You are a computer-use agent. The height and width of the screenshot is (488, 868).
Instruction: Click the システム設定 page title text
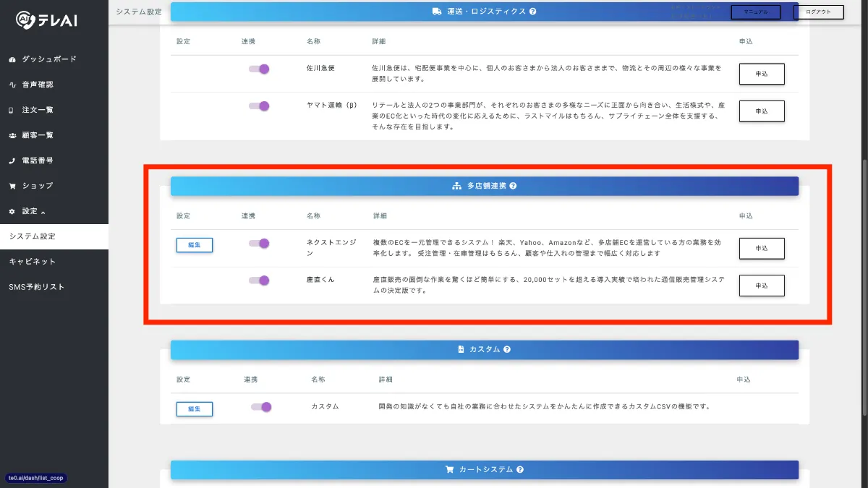tap(139, 12)
